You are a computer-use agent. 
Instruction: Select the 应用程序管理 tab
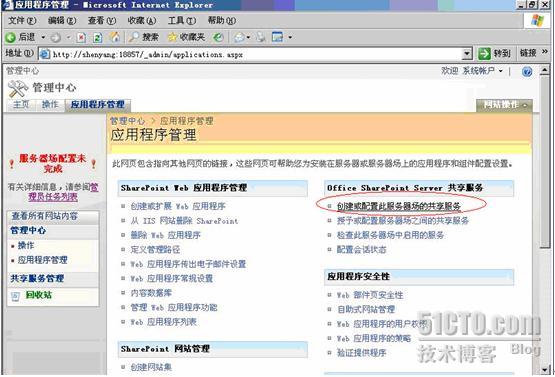(x=98, y=105)
